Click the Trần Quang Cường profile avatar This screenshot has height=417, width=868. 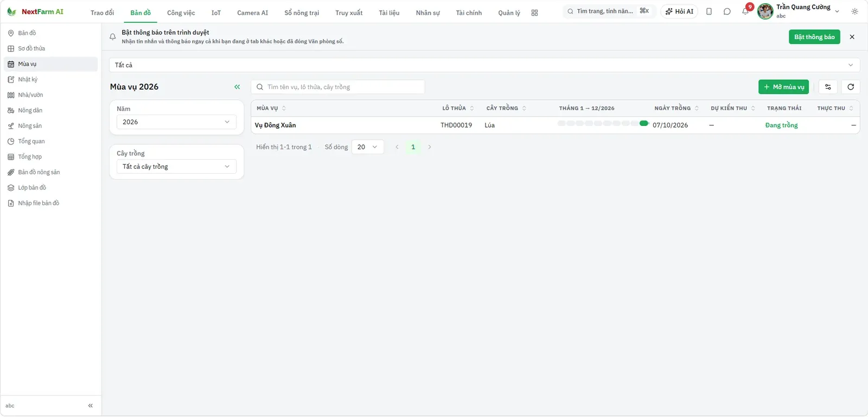[x=765, y=11]
